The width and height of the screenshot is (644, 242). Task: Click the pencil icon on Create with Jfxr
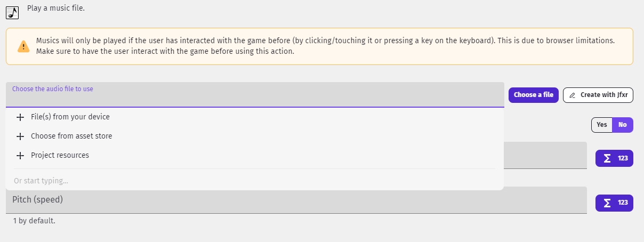573,95
